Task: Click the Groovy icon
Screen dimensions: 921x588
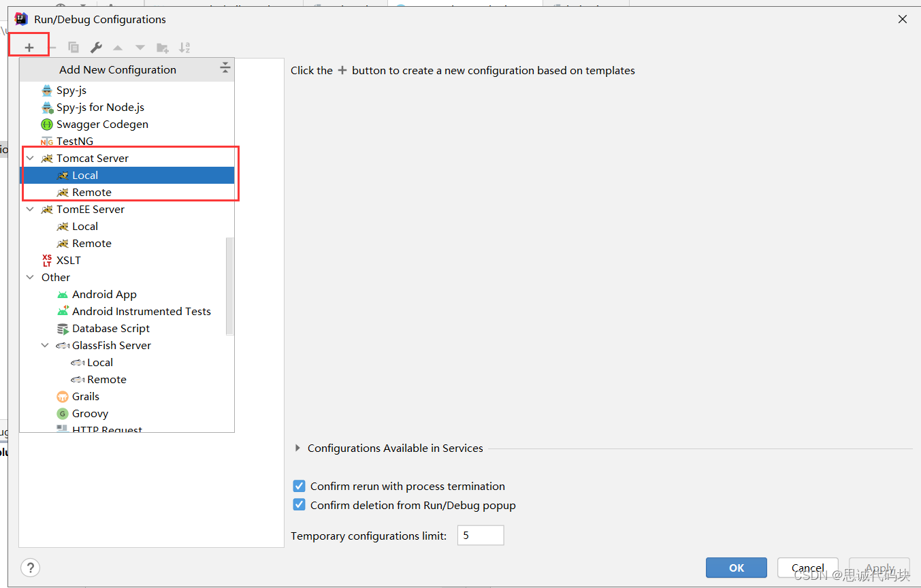Action: pos(63,414)
